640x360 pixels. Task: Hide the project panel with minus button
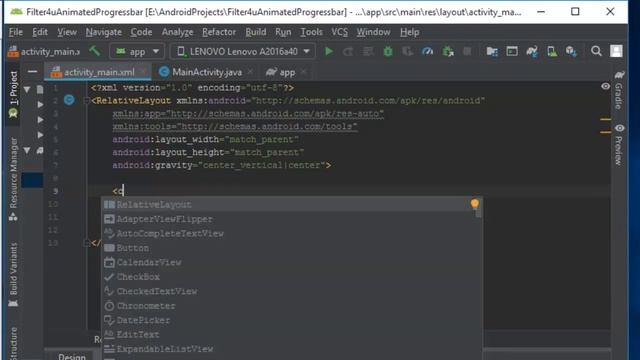click(33, 72)
